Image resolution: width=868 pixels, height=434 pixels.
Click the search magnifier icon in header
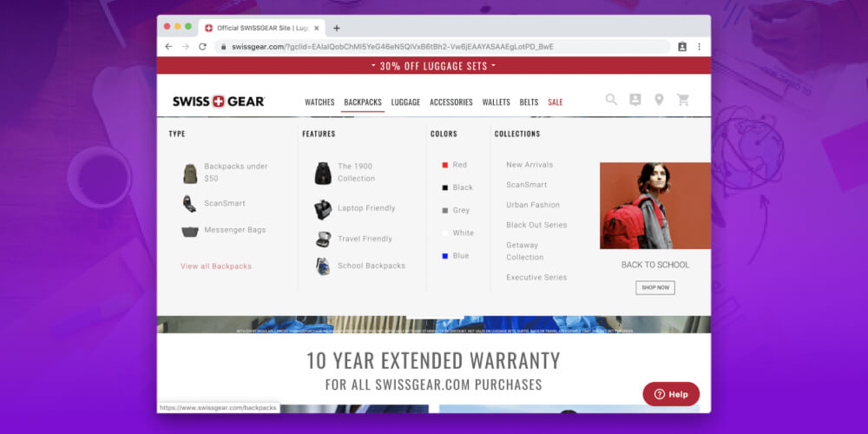click(611, 100)
